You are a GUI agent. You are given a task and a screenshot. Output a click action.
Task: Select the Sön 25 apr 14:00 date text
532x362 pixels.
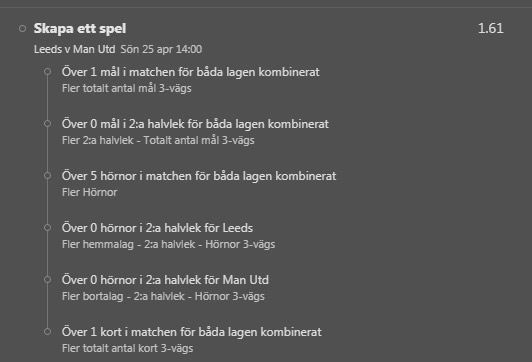coord(161,50)
